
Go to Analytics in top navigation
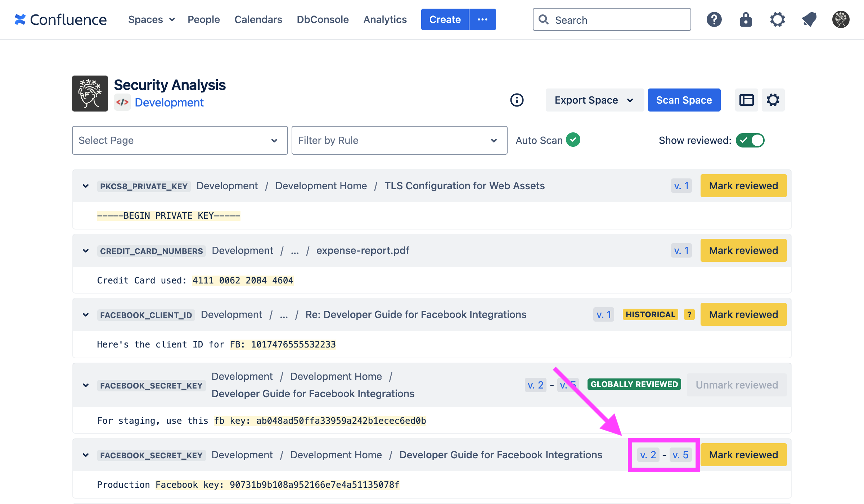click(385, 19)
